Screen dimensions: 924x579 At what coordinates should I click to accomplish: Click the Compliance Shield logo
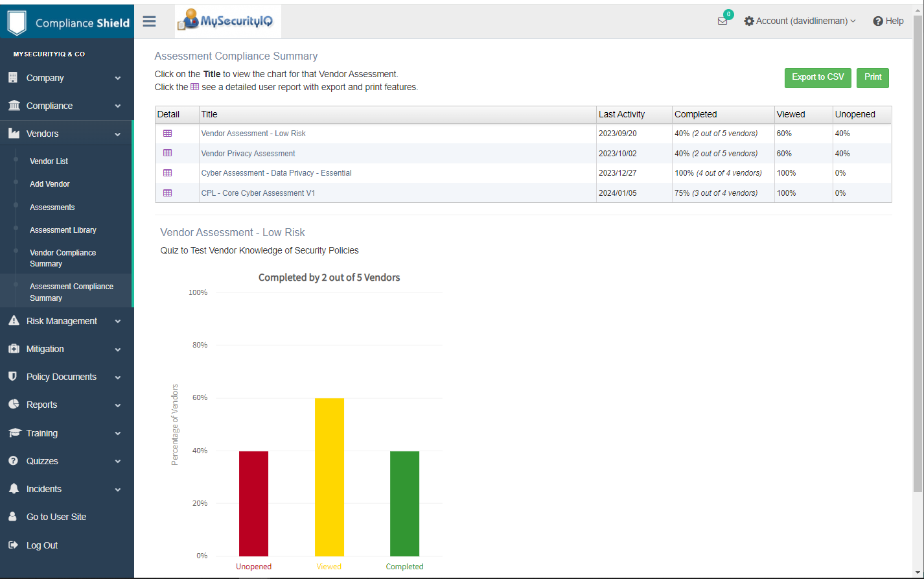point(67,22)
